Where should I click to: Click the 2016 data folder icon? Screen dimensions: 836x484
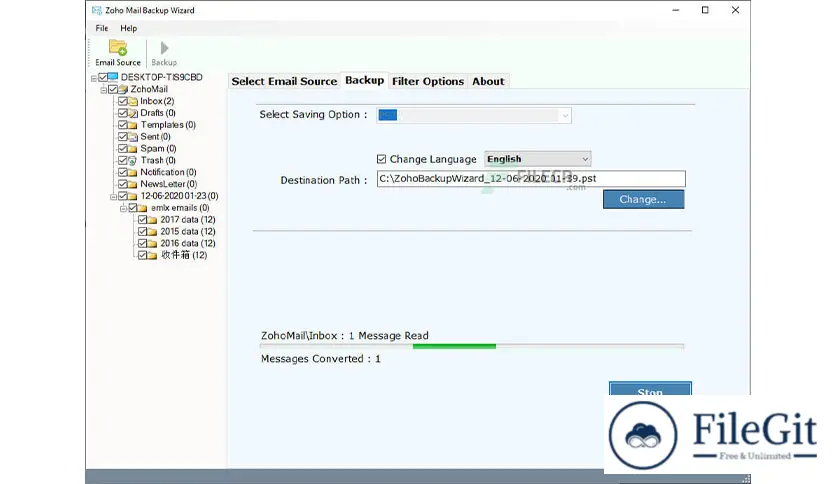152,244
